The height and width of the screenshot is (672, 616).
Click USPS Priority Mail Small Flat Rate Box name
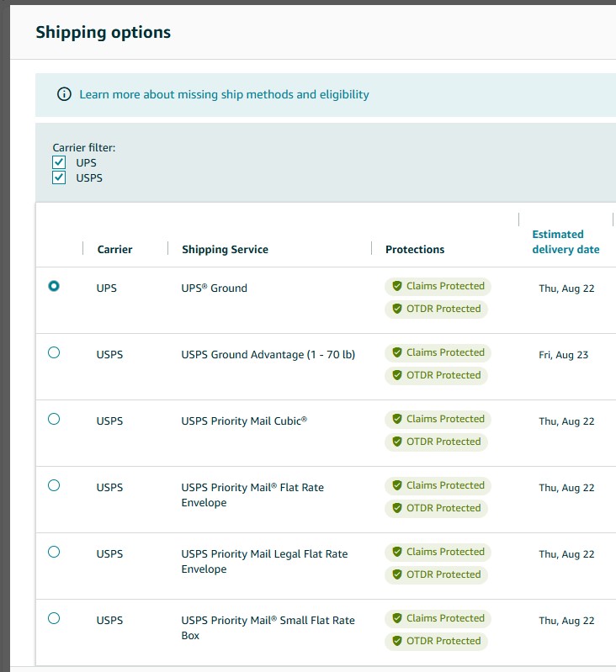(268, 628)
